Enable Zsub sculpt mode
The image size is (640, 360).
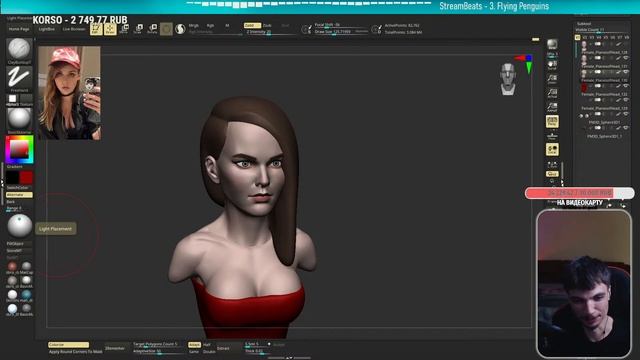[267, 25]
